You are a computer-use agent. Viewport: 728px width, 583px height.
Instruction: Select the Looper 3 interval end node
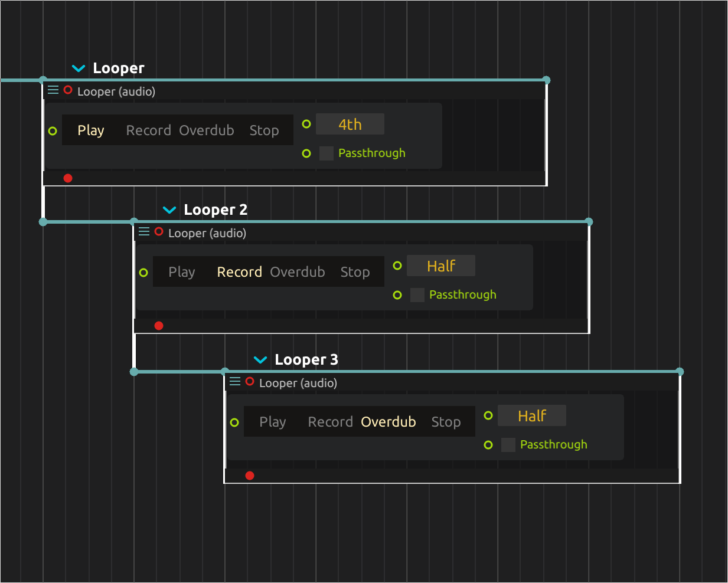[x=680, y=372]
